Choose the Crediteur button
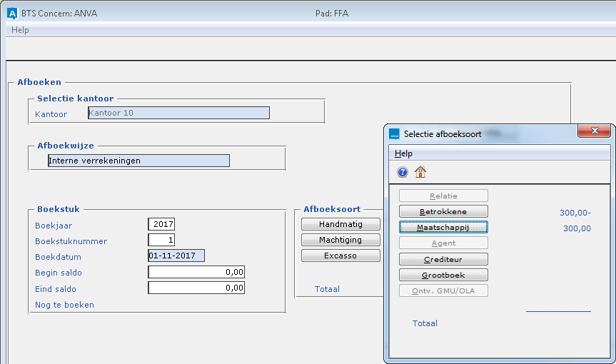Viewport: 616px width, 364px height. 443,259
